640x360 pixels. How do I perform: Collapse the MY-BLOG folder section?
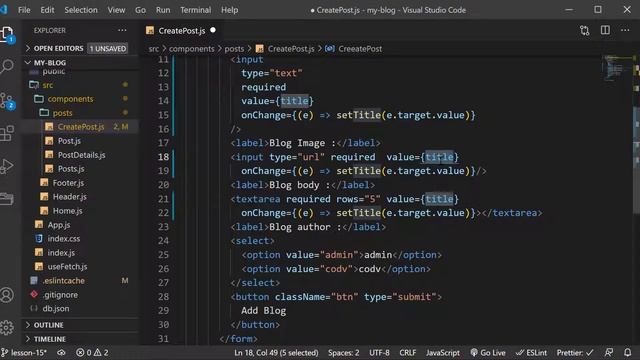50,62
